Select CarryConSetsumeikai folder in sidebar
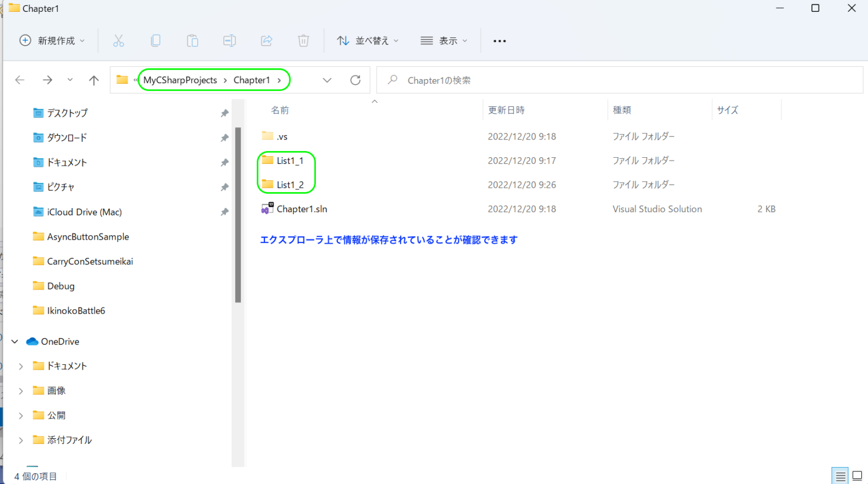 click(x=90, y=261)
